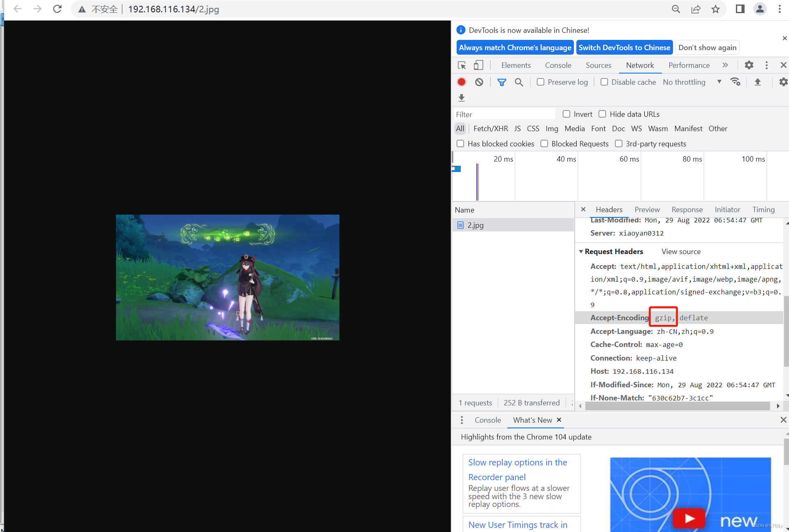The width and height of the screenshot is (789, 532).
Task: Check Blocked Requests checkbox
Action: 544,143
